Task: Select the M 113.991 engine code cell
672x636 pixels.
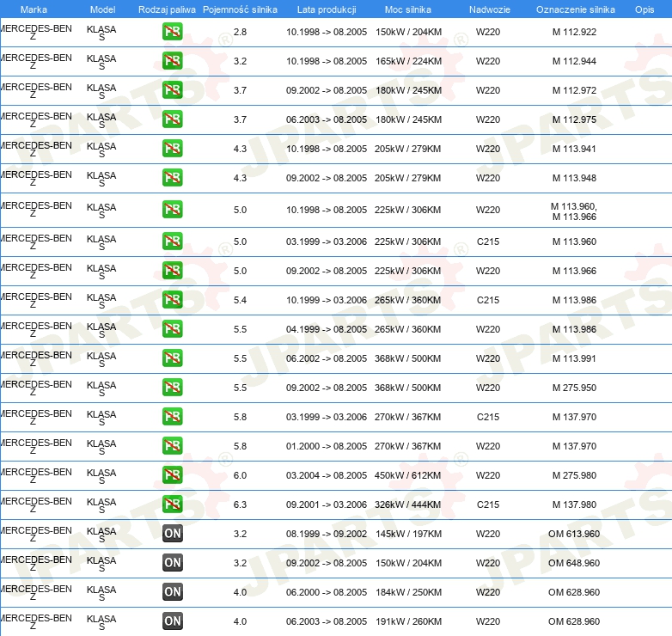Action: click(x=574, y=358)
